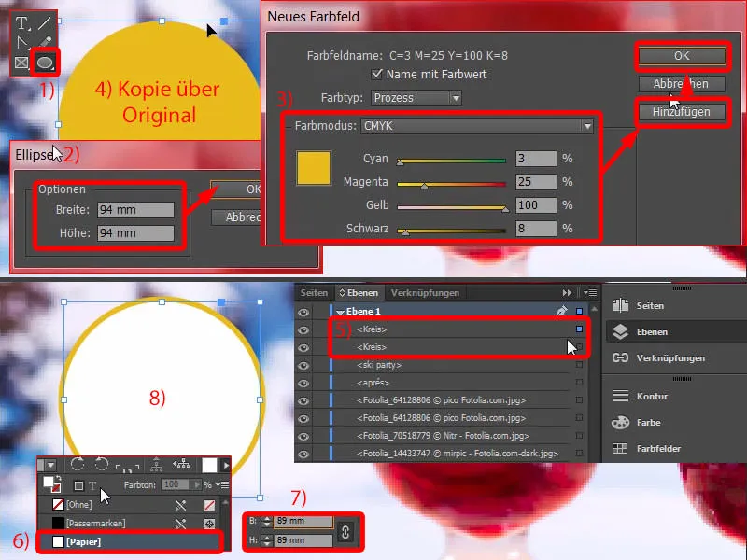Click the select previous object icon
Viewport: 747px width, 560px height.
tap(181, 464)
